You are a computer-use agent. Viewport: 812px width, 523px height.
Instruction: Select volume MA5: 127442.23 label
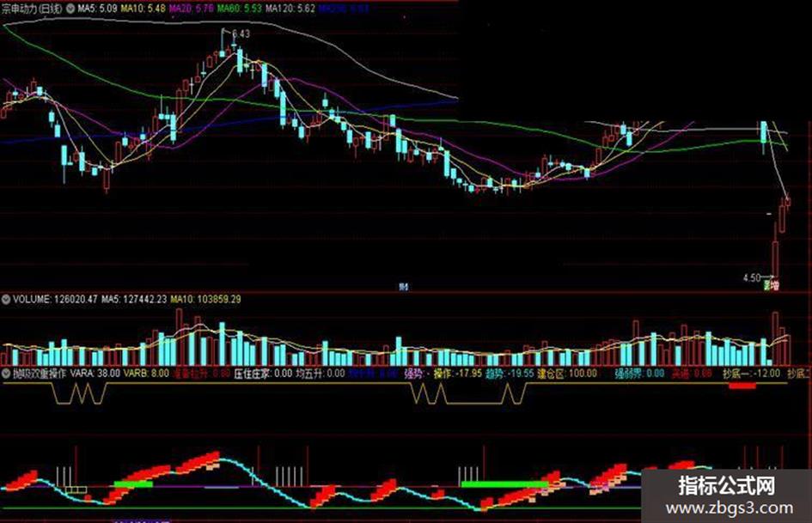click(134, 300)
